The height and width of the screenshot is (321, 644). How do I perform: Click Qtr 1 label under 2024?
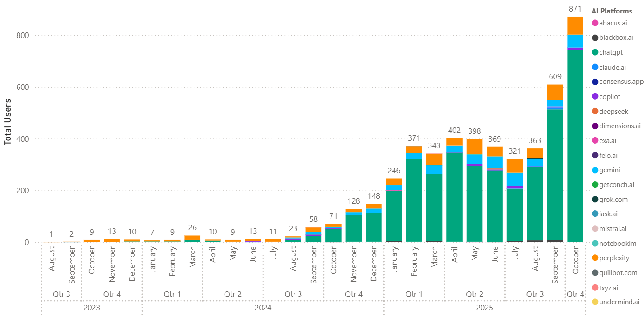[172, 294]
